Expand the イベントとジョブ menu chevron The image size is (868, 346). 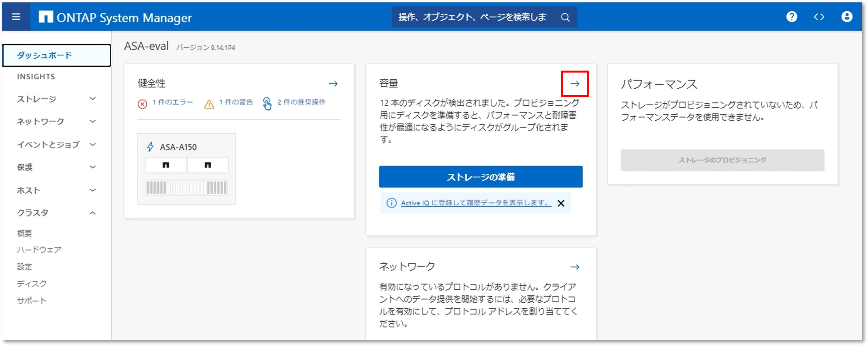[93, 144]
